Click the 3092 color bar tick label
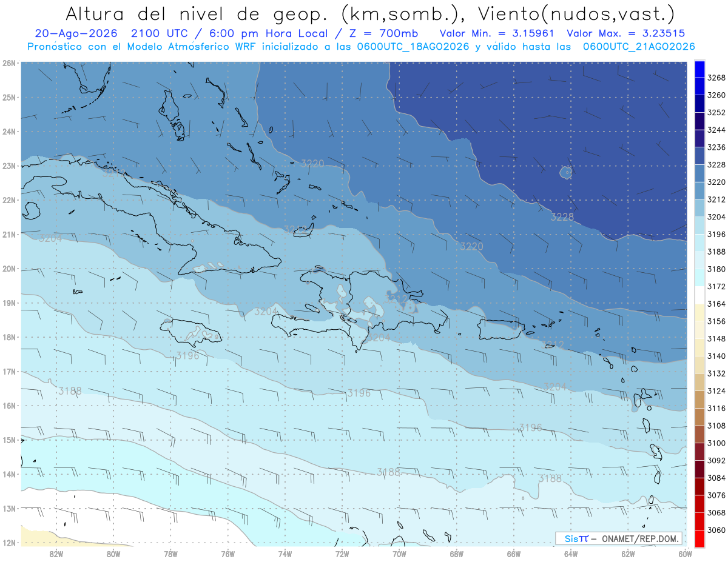Screen dimensions: 728x562 click(716, 460)
